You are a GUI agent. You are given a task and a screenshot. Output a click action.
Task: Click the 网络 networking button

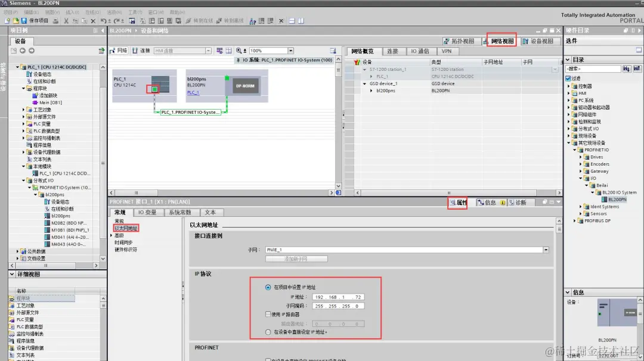[119, 51]
